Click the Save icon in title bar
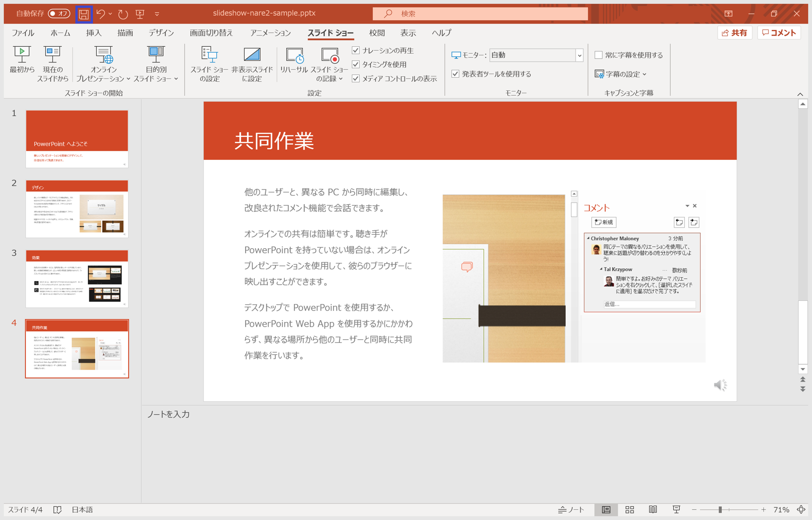This screenshot has height=520, width=812. pos(84,14)
